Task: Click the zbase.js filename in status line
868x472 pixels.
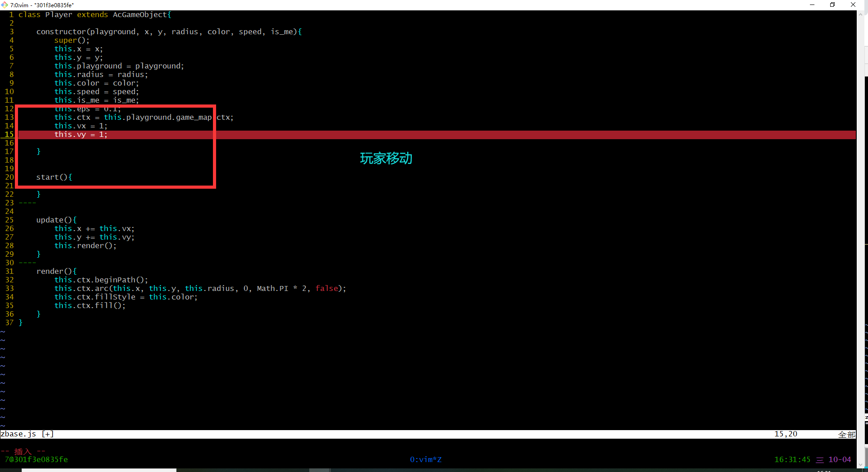Action: 18,434
